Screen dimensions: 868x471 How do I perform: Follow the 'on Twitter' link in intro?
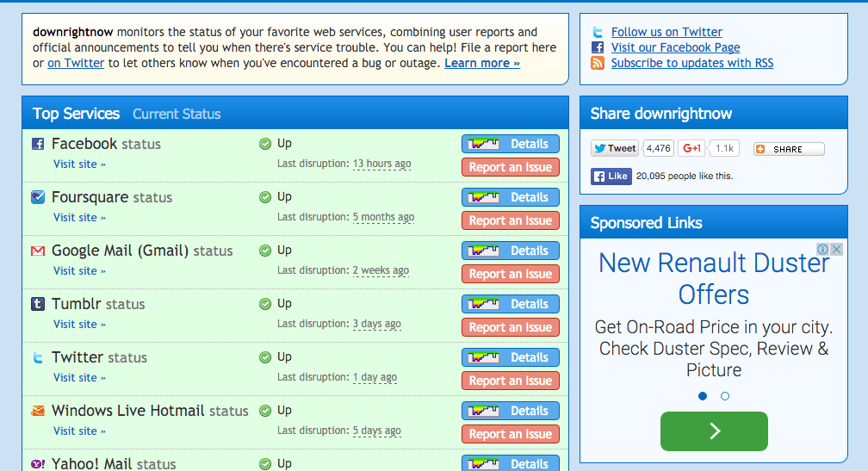[x=76, y=63]
